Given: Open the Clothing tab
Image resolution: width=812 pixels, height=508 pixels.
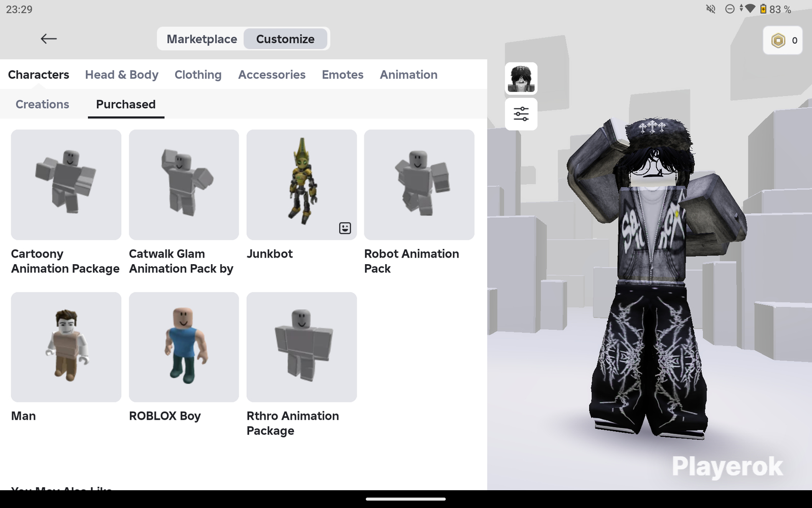Looking at the screenshot, I should pos(198,75).
